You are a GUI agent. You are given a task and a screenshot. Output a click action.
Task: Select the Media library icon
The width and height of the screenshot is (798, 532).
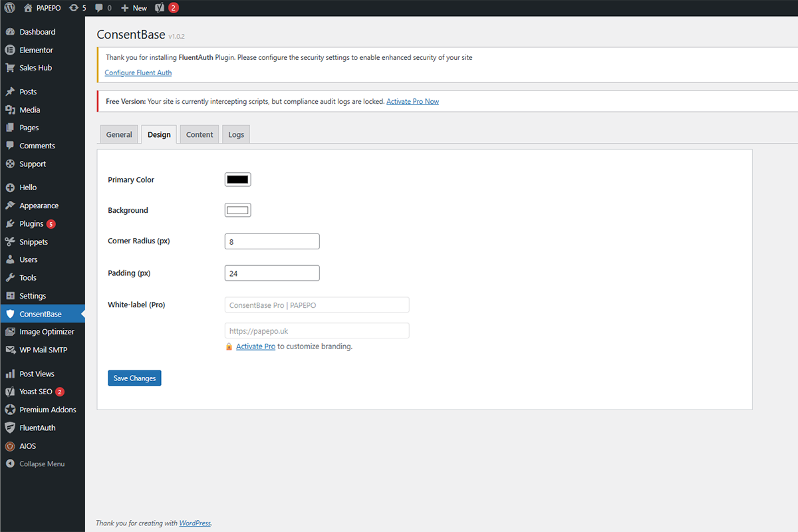tap(11, 109)
